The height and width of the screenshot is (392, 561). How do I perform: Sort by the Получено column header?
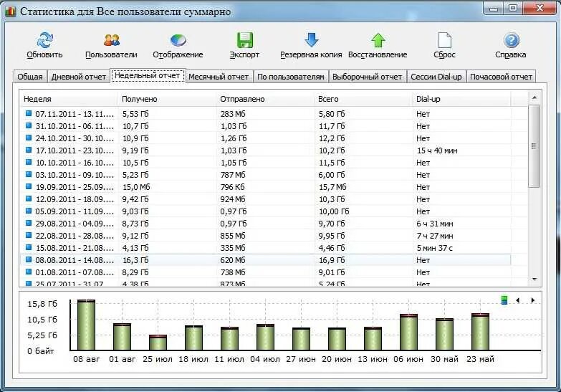point(167,99)
